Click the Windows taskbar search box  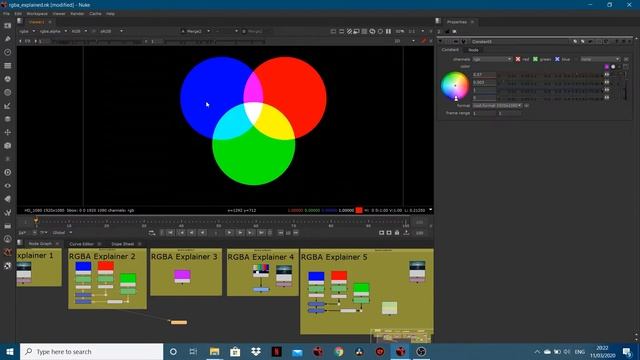click(x=91, y=351)
